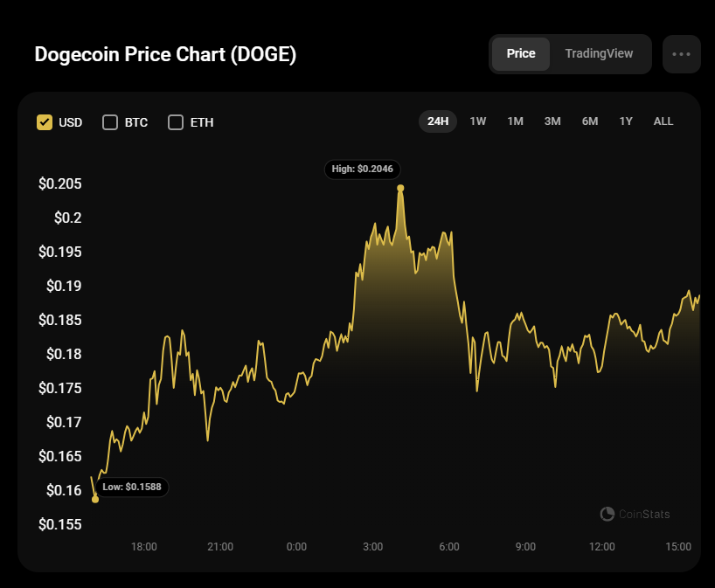Image resolution: width=715 pixels, height=588 pixels.
Task: Click the High: $0.2046 price label
Action: [x=362, y=169]
